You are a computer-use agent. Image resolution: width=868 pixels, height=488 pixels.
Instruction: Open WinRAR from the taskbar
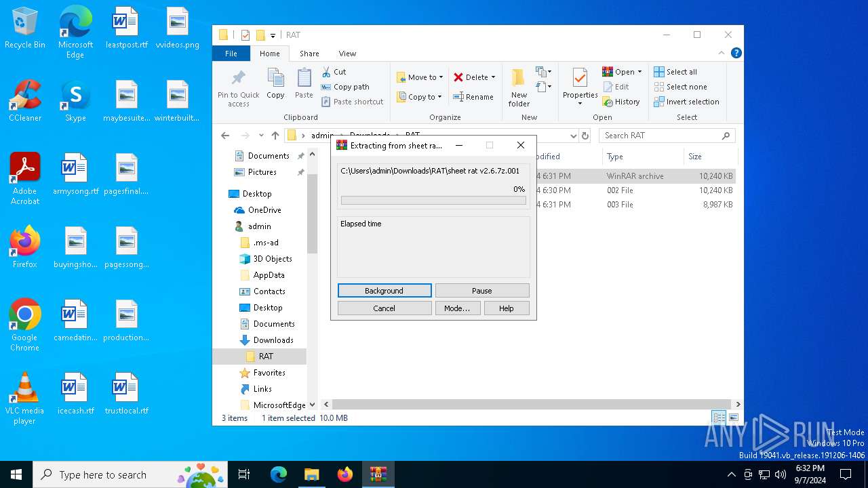coord(378,474)
